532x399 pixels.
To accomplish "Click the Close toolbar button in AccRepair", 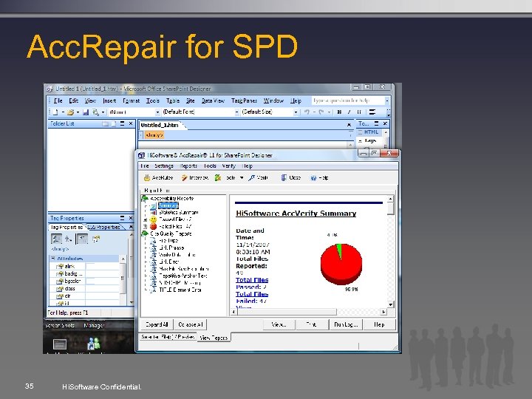I will click(291, 178).
